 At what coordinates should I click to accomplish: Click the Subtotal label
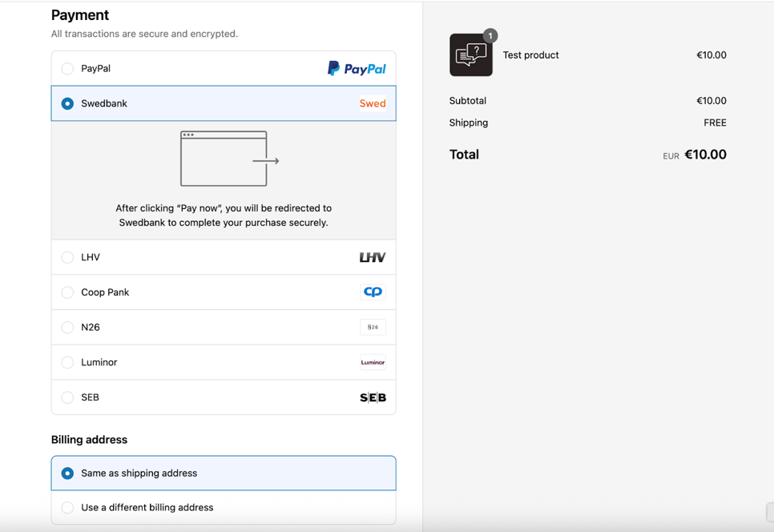467,101
